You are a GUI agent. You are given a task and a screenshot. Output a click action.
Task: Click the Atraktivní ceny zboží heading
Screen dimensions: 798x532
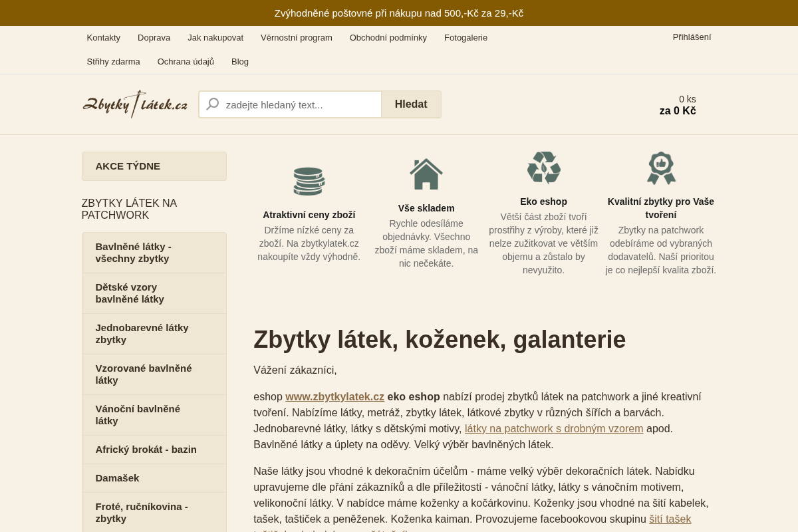[309, 215]
